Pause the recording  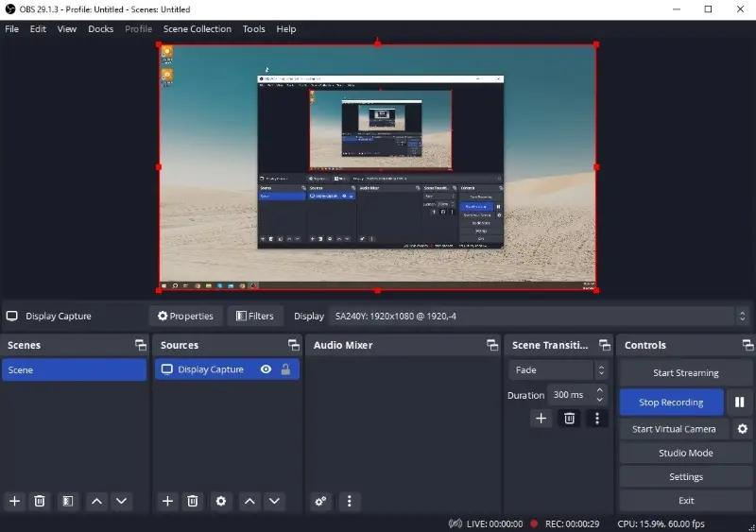click(739, 403)
